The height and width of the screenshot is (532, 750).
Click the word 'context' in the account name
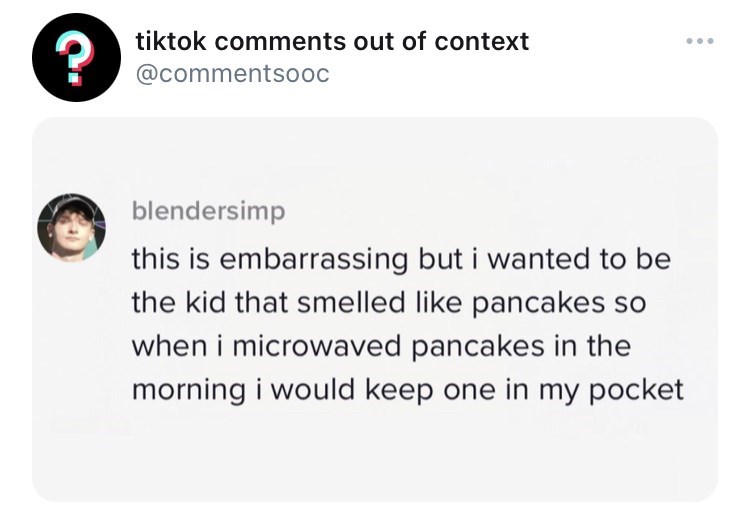click(x=482, y=42)
